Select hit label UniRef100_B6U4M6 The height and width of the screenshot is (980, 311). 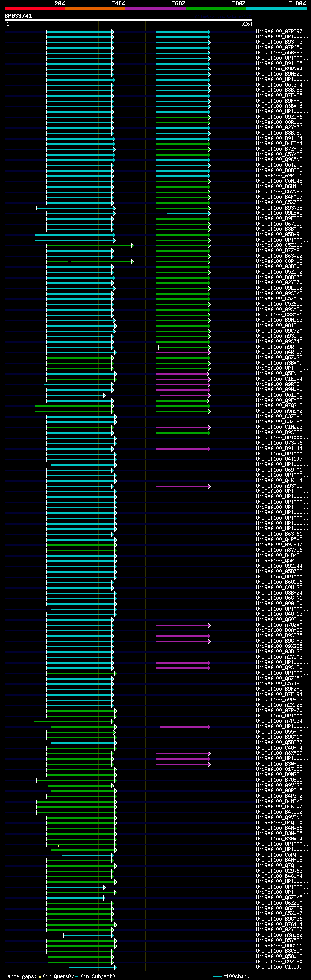coord(279,187)
